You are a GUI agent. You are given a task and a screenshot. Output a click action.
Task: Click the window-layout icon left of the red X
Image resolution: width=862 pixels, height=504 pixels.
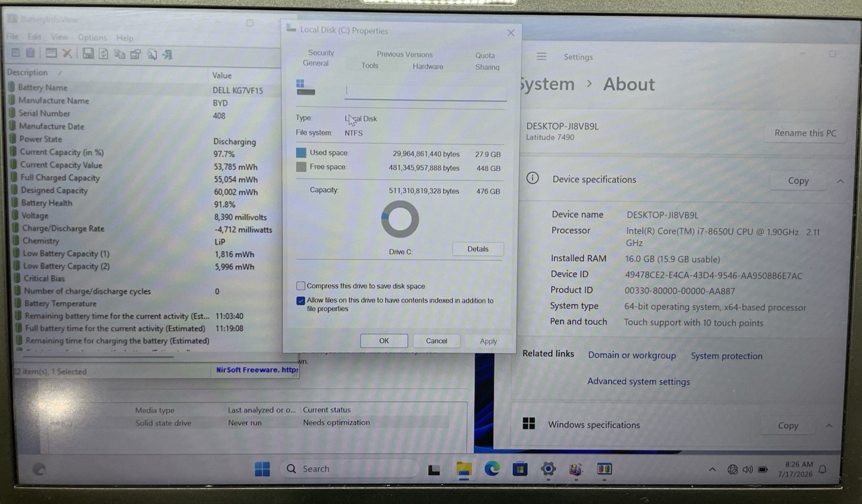(51, 53)
